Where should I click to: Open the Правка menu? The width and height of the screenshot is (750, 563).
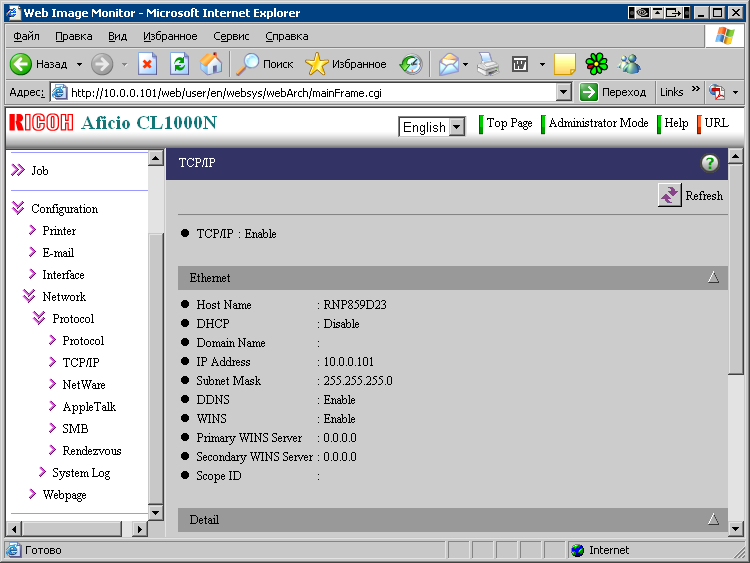coord(74,36)
